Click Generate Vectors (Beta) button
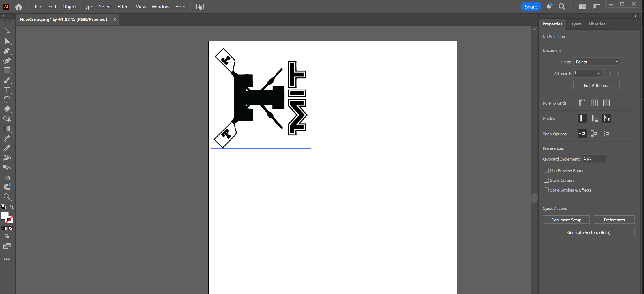This screenshot has width=644, height=294. 588,232
